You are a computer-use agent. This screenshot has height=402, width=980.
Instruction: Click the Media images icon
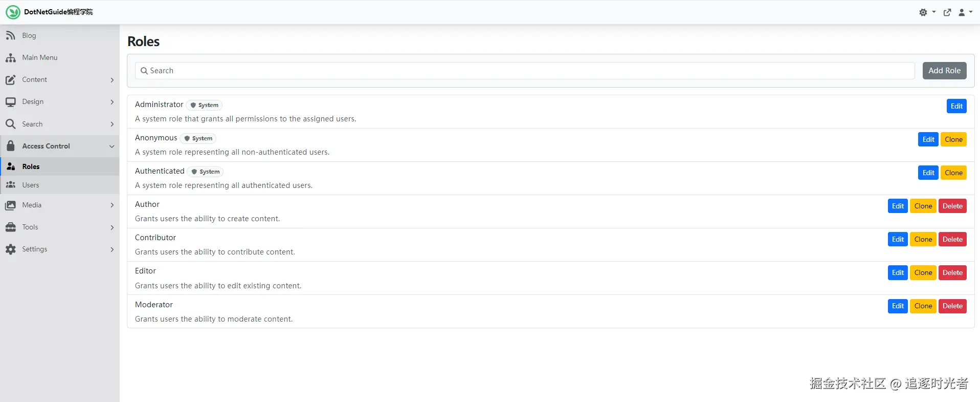click(x=10, y=205)
